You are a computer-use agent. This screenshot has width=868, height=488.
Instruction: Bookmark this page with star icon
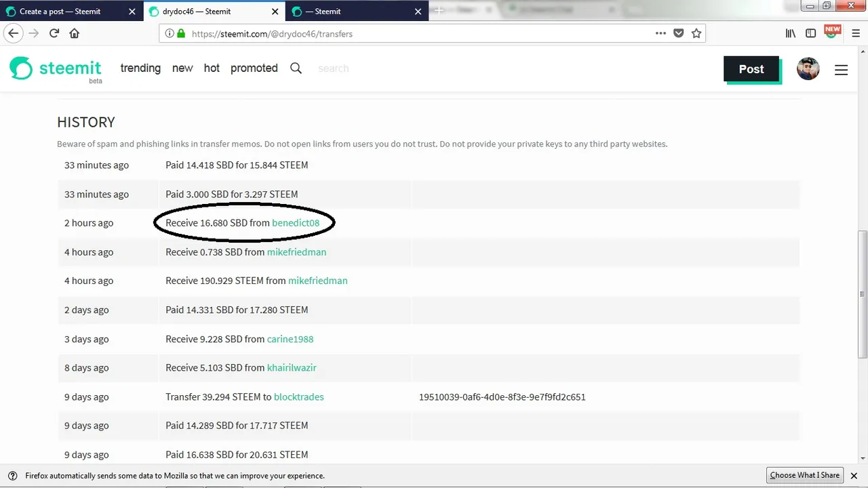click(696, 33)
